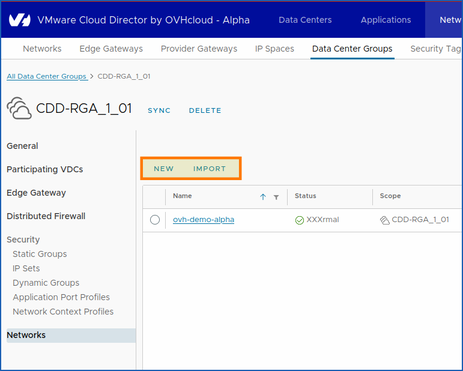Click the SYNC button

tap(159, 110)
